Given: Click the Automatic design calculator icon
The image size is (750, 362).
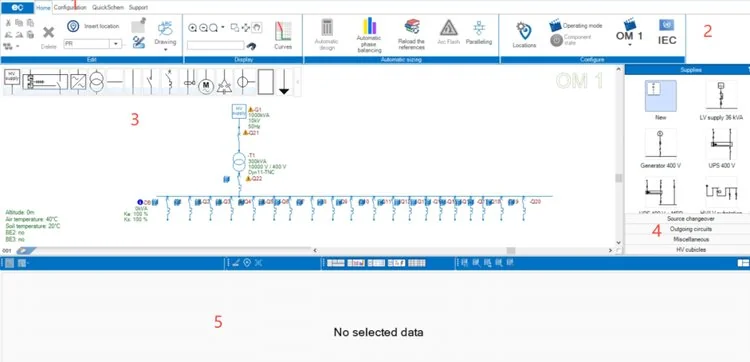Looking at the screenshot, I should (327, 27).
